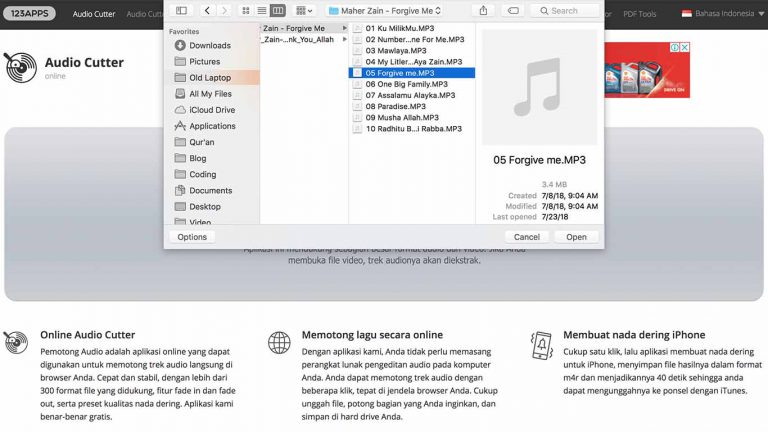Screen dimensions: 768x432
Task: Open Desktop in the sidebar
Action: 205,207
